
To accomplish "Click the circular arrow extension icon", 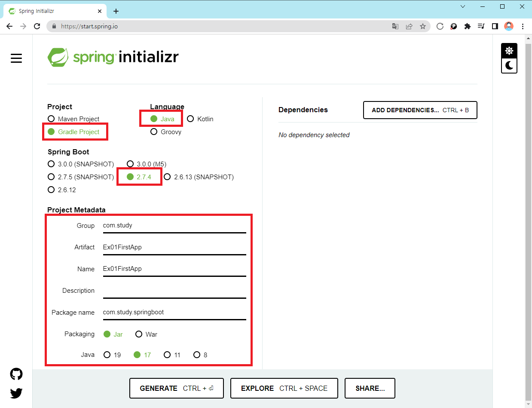I will pos(440,26).
